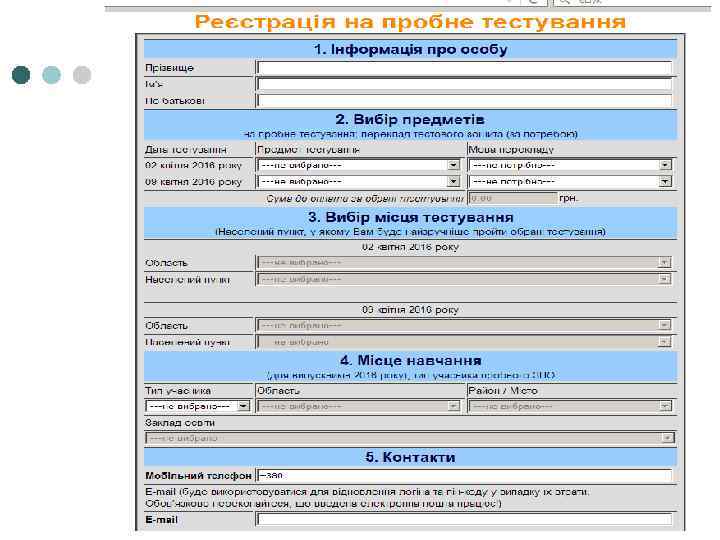Click the E-mail input field
The image size is (720, 540).
click(x=464, y=520)
